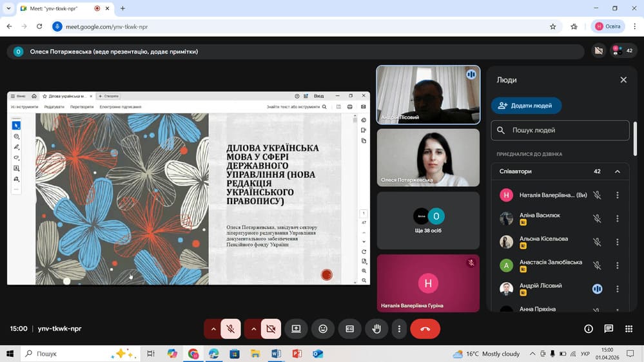Expand audio settings arrow beside microphone
The width and height of the screenshot is (644, 362).
[x=213, y=329]
